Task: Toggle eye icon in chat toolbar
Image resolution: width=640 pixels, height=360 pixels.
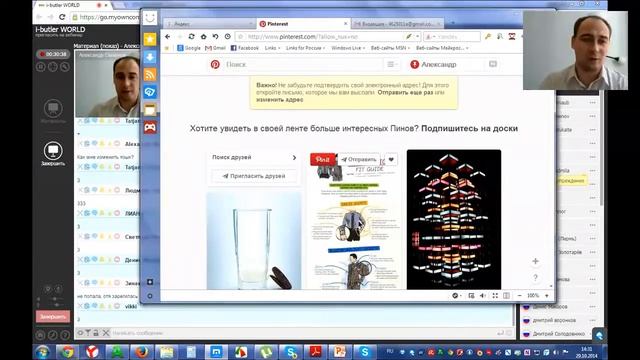Action: coord(80,333)
